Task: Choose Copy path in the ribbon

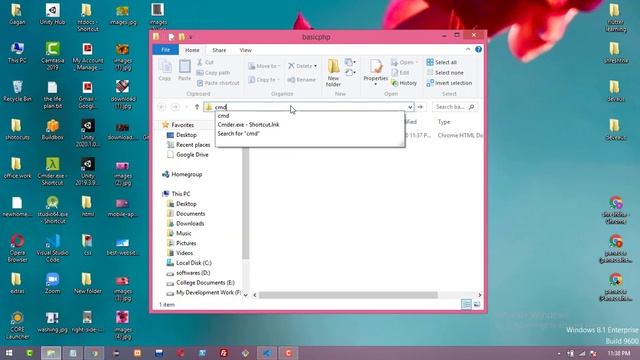Action: click(x=213, y=73)
